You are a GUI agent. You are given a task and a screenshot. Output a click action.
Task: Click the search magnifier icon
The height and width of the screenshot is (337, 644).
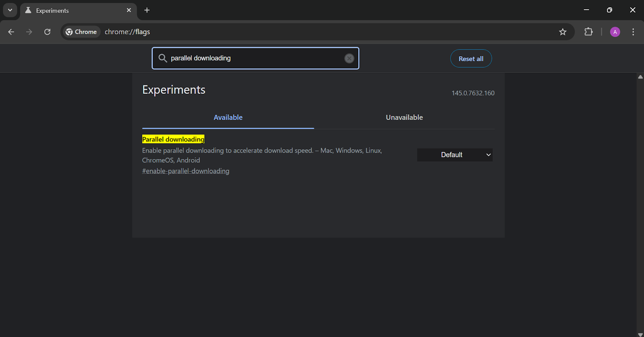coord(163,58)
